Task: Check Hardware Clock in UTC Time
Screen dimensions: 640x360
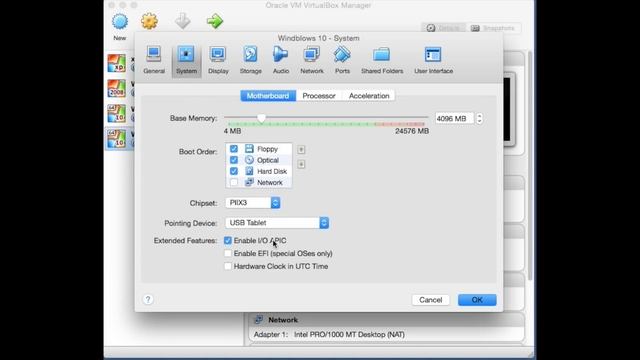Action: [x=228, y=266]
